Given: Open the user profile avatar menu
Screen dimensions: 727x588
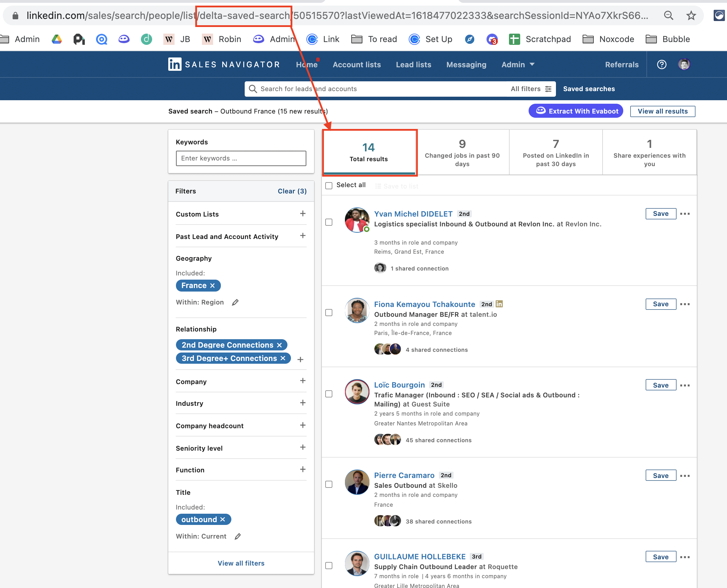Looking at the screenshot, I should point(684,64).
